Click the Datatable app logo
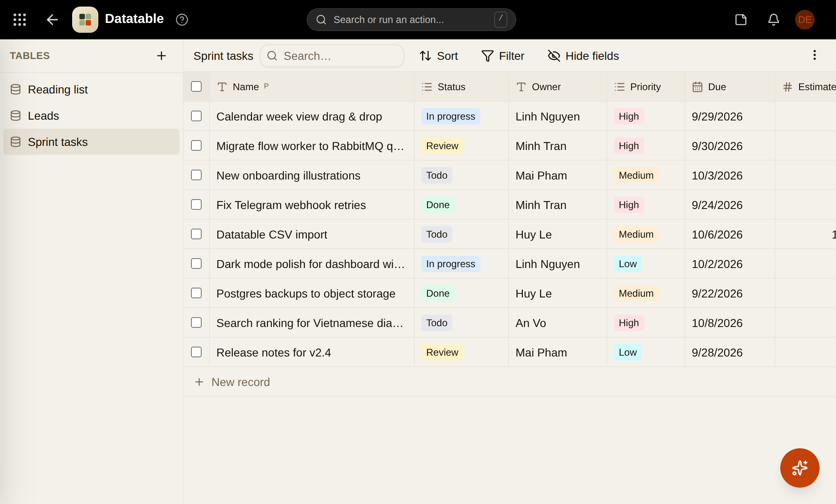The height and width of the screenshot is (504, 836). click(x=85, y=20)
